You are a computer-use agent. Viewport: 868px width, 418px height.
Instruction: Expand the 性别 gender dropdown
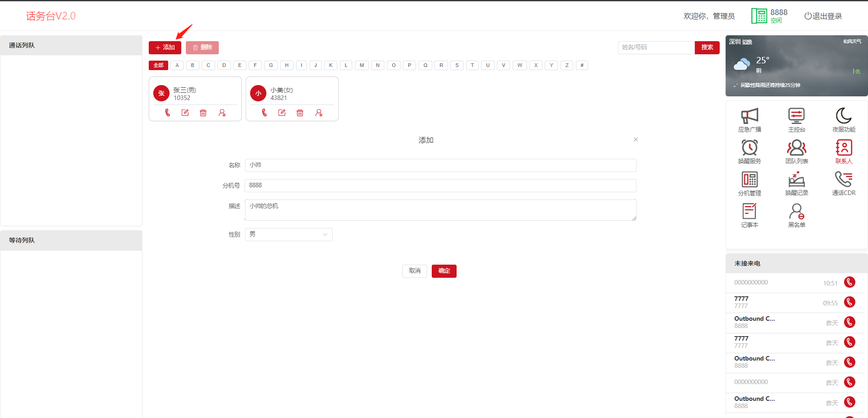(288, 234)
